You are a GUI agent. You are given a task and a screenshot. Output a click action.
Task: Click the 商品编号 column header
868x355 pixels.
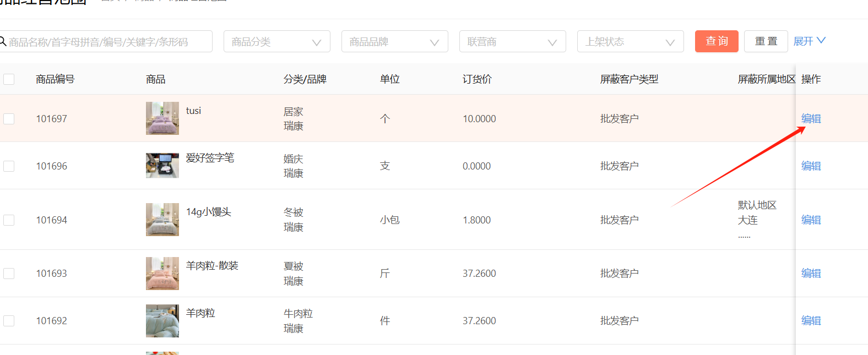tap(55, 79)
